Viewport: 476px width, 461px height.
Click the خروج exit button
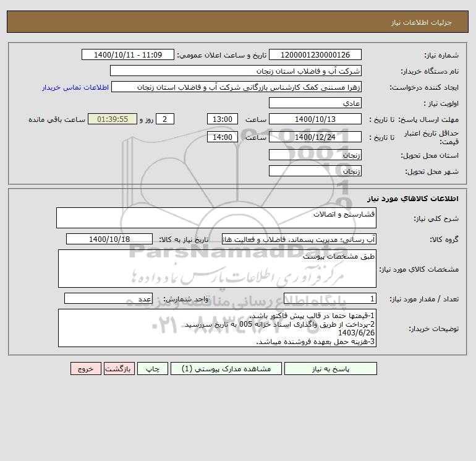coord(85,369)
